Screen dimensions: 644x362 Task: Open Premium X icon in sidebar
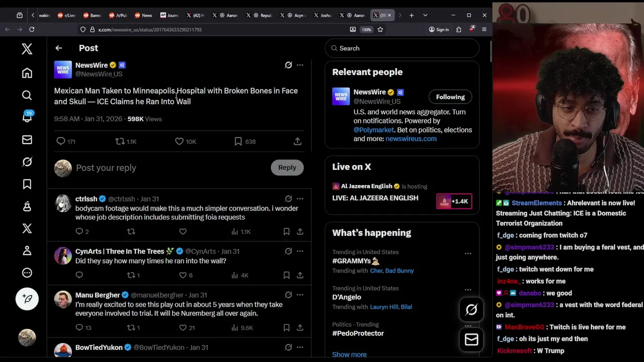(x=27, y=228)
